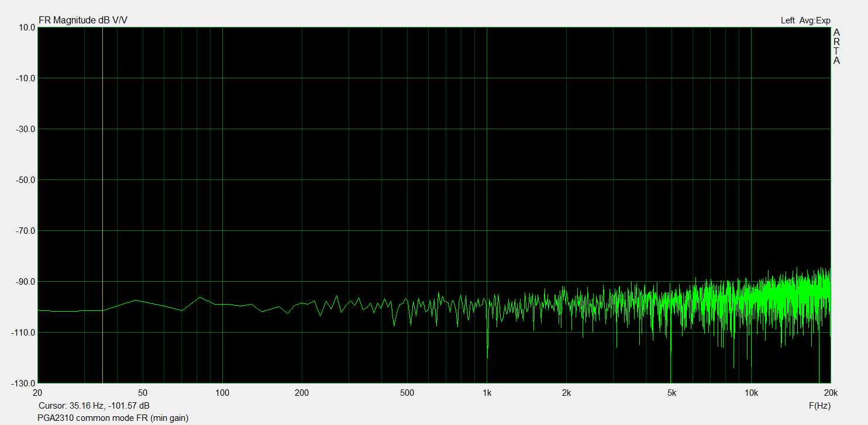Viewport: 868px width, 425px height.
Task: Click the vertical ARTA logo text
Action: tap(836, 46)
